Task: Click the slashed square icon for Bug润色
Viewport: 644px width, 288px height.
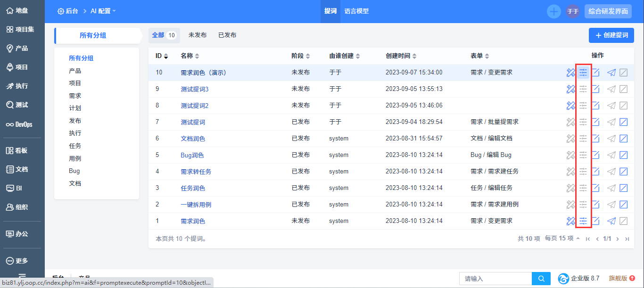Action: tap(623, 155)
